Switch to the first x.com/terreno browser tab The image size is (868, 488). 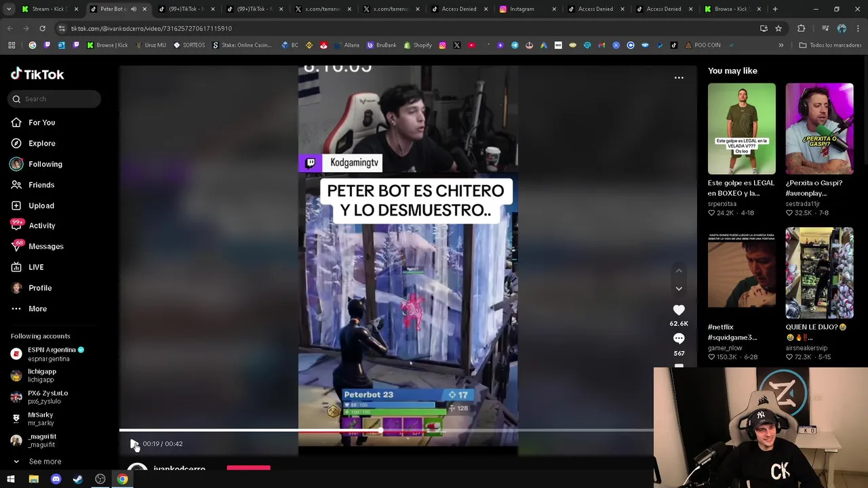pos(322,9)
